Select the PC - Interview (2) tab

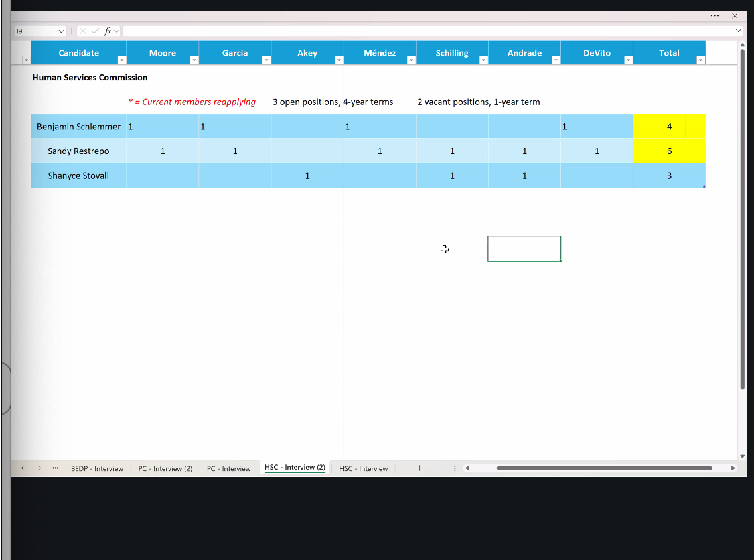pyautogui.click(x=165, y=469)
